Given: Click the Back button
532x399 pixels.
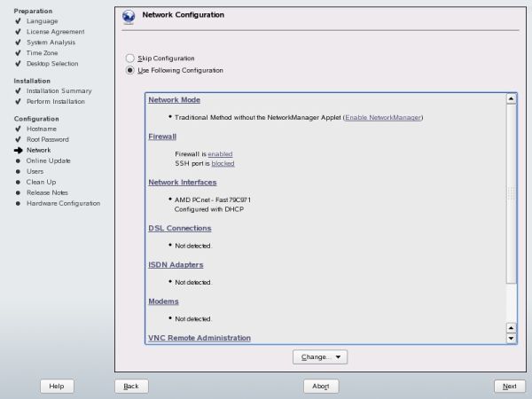Looking at the screenshot, I should (131, 386).
